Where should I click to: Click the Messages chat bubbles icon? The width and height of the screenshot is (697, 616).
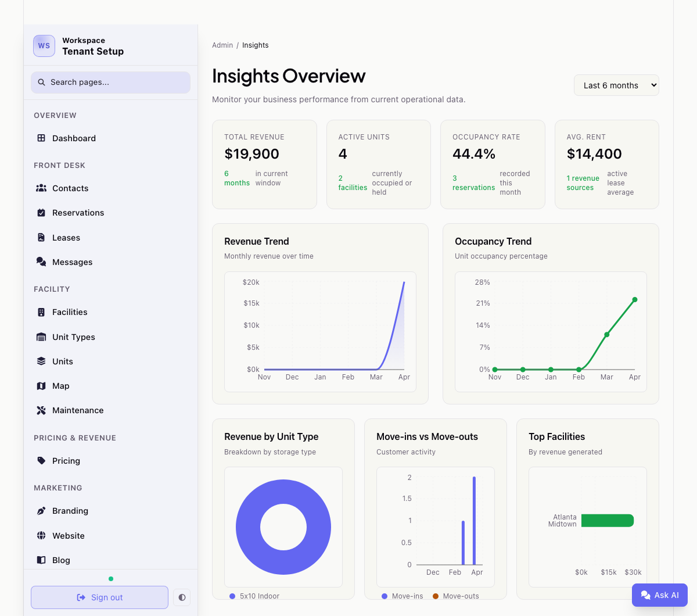tap(41, 262)
